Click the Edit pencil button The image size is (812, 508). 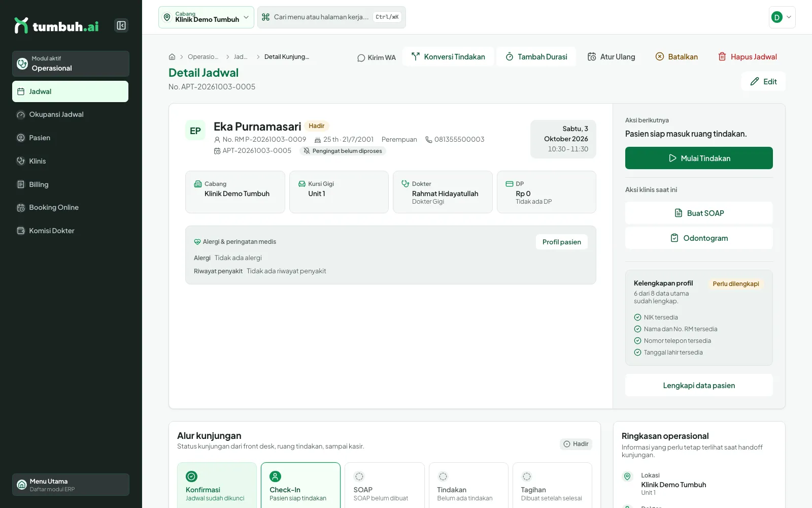coord(763,81)
